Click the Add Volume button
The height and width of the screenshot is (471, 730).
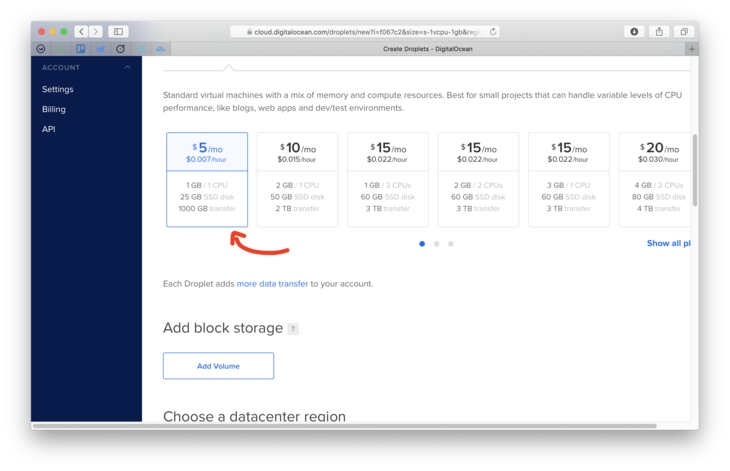click(218, 366)
